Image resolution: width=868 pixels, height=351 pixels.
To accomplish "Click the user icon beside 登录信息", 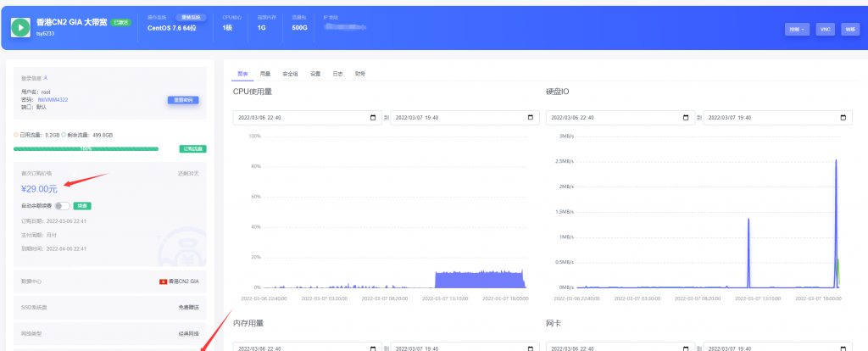I will [x=46, y=78].
